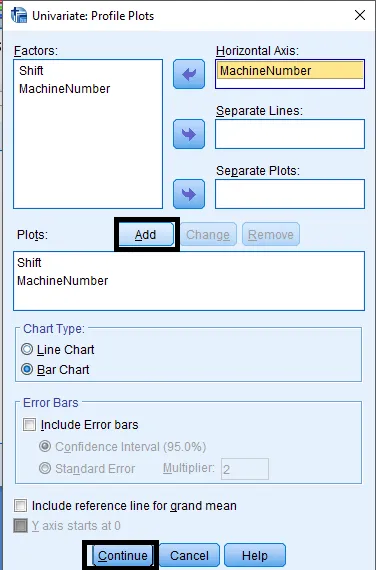Select the Bar Chart radio button
Screen dimensions: 376x570
(x=27, y=369)
